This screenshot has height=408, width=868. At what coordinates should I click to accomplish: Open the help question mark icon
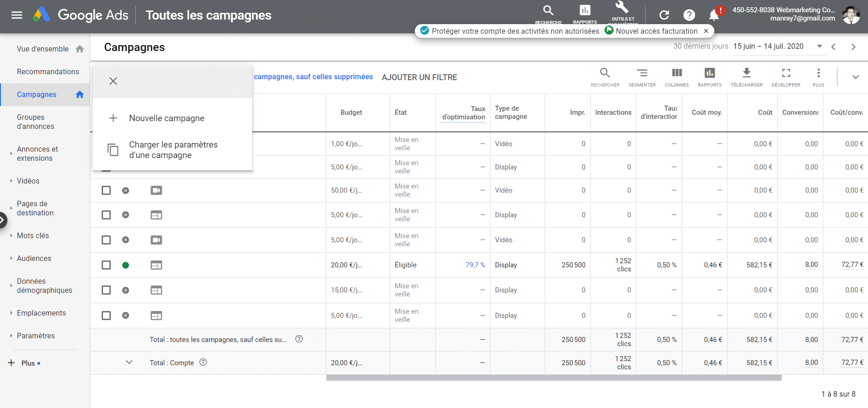click(689, 15)
